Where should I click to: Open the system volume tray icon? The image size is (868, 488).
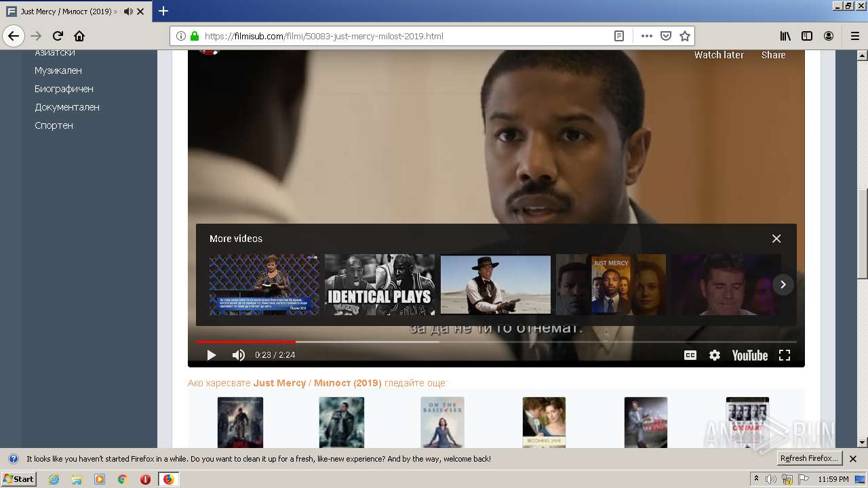pos(771,479)
